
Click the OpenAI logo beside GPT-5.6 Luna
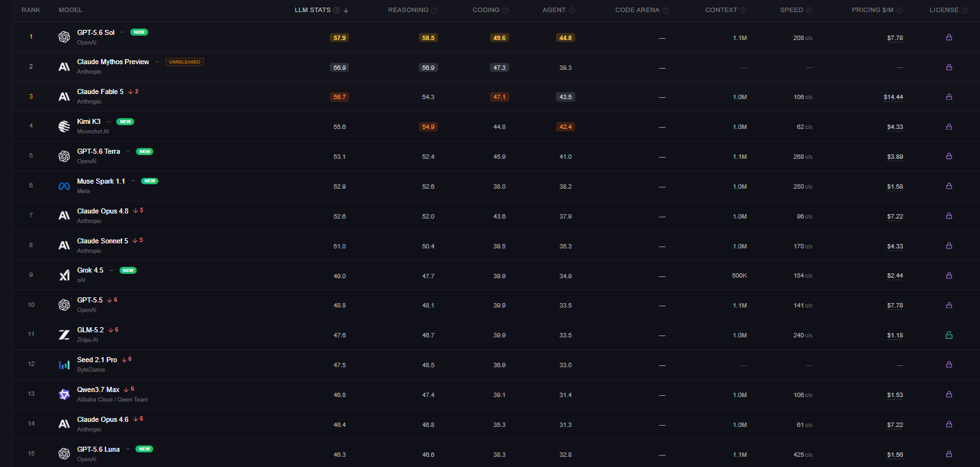(x=64, y=454)
